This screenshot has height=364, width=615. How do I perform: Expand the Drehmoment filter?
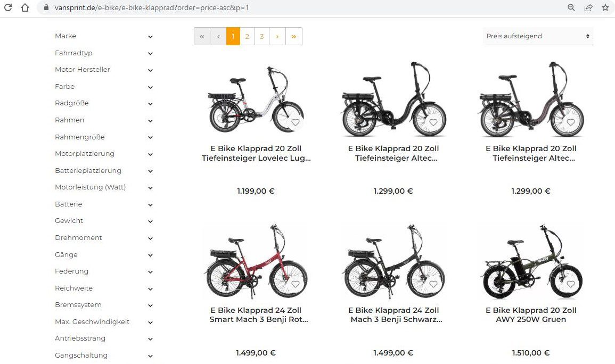coord(103,238)
